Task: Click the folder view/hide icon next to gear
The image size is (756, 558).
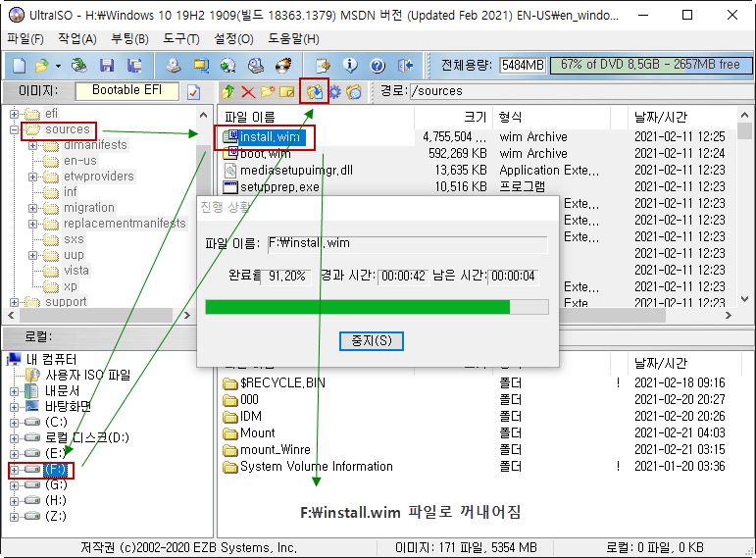Action: 354,91
